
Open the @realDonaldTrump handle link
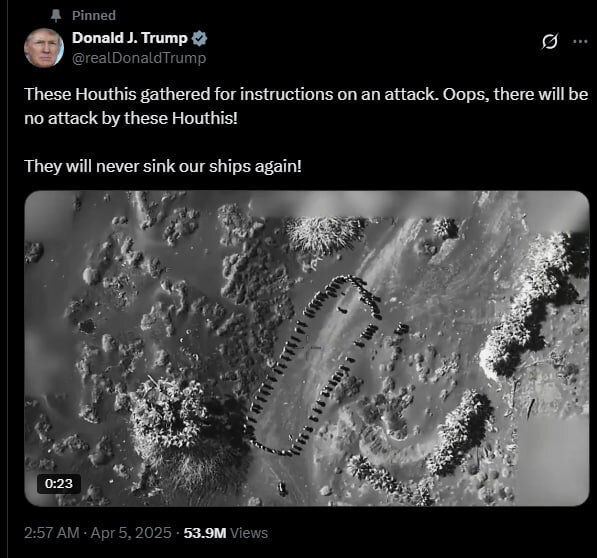[x=139, y=58]
